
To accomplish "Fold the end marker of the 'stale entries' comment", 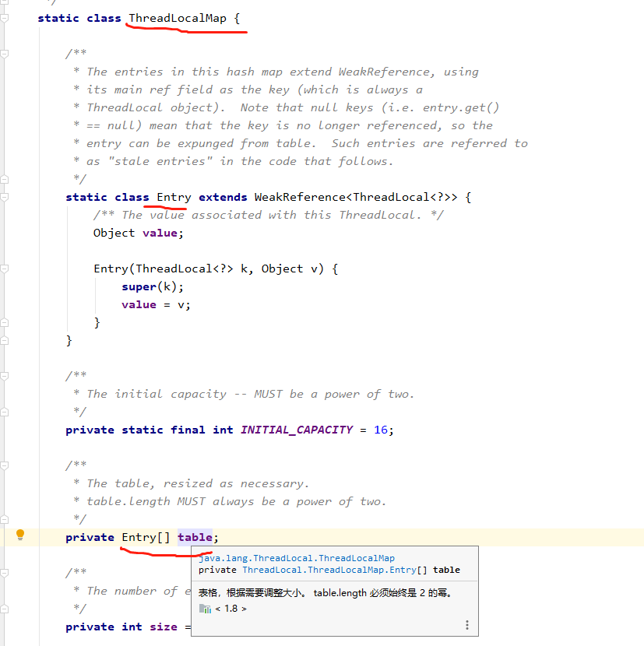I will pos(4,179).
